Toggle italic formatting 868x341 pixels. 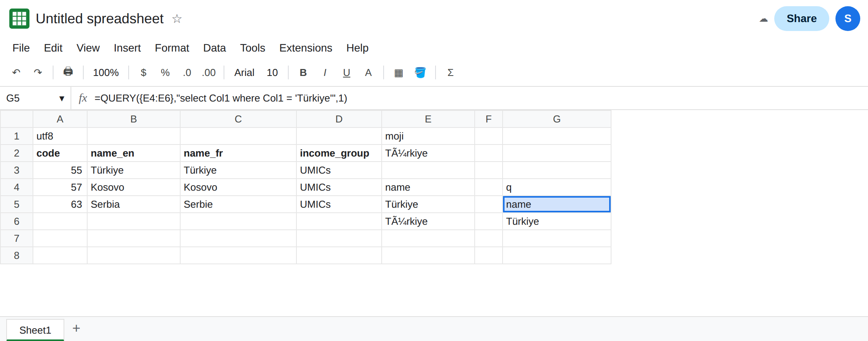[x=325, y=72]
